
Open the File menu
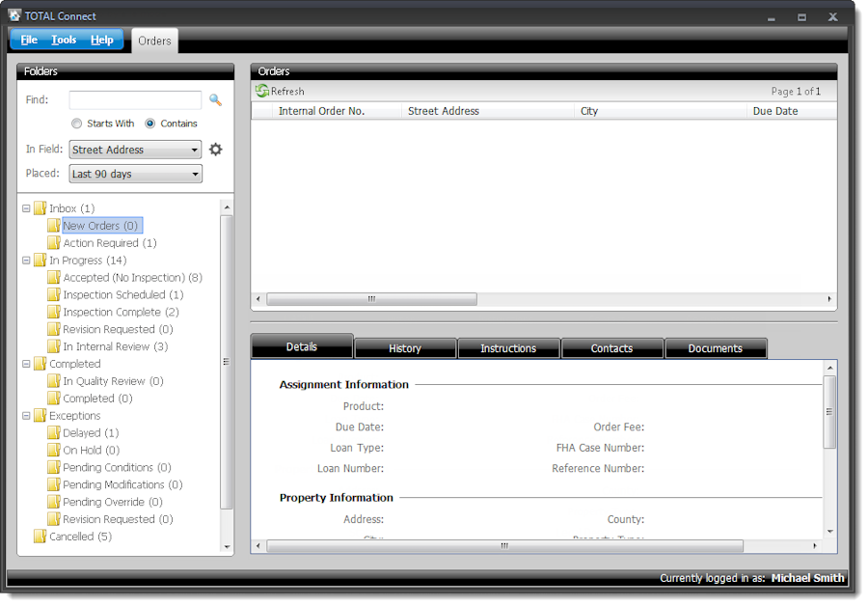pyautogui.click(x=29, y=40)
